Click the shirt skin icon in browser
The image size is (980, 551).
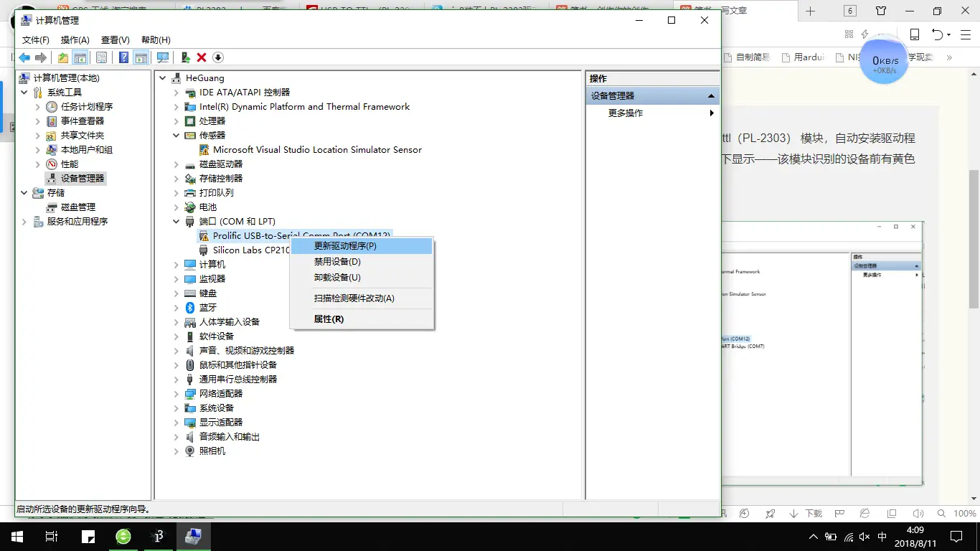pos(881,11)
